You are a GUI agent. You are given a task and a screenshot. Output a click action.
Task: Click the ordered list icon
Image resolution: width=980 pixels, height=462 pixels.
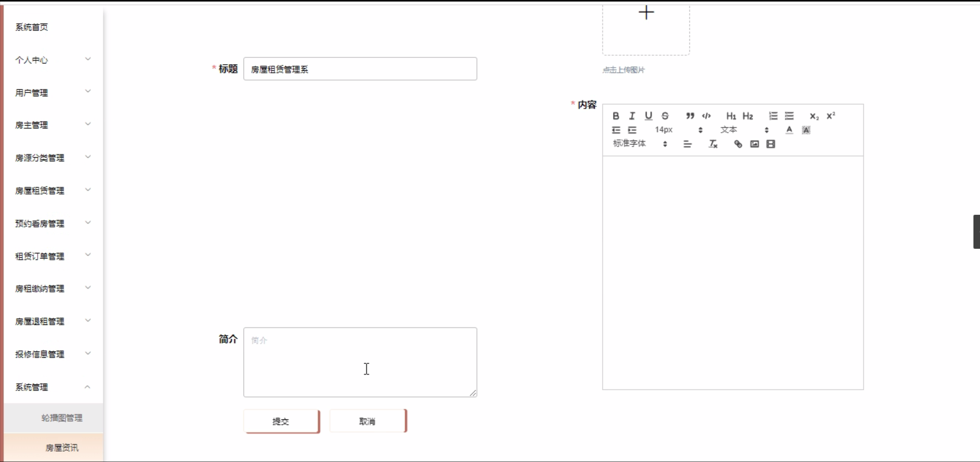[773, 116]
